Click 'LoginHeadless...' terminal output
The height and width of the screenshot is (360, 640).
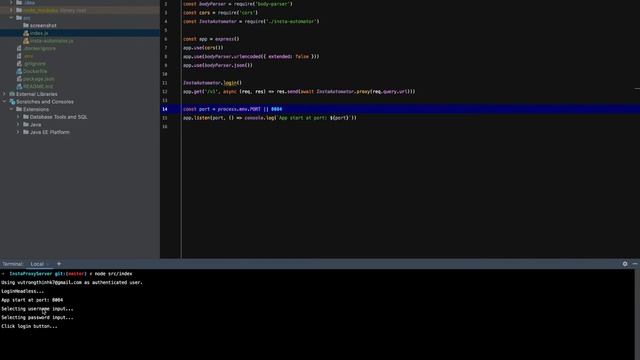click(x=22, y=291)
